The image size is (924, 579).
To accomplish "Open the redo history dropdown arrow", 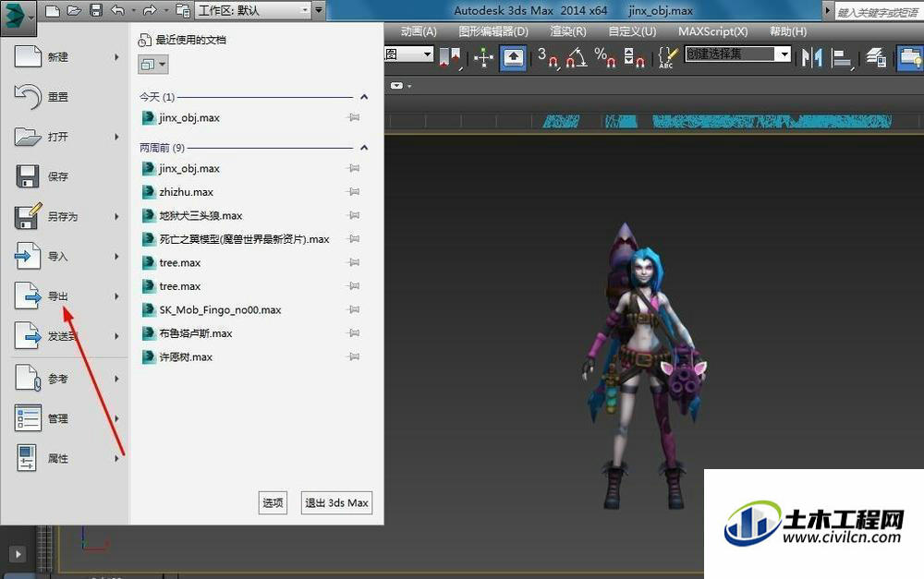I will [x=165, y=10].
